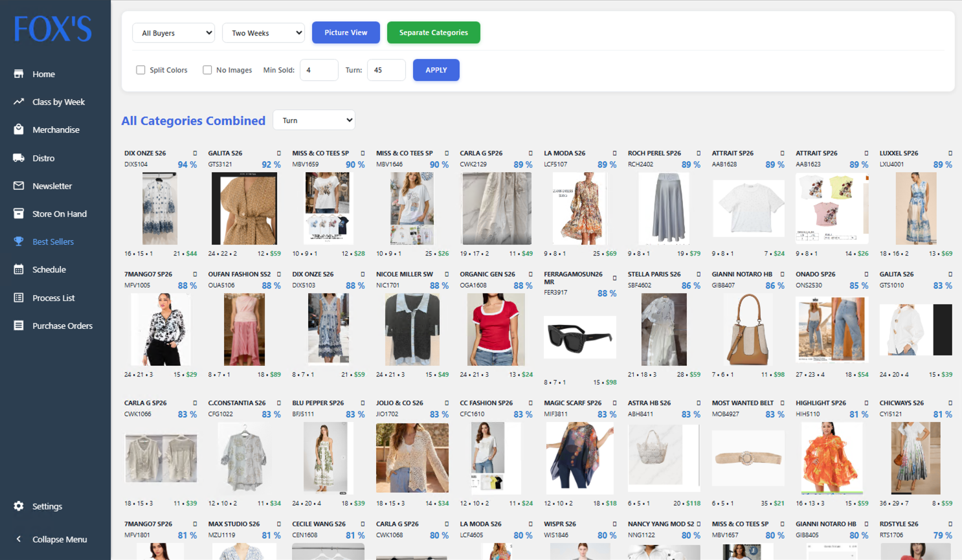
Task: Click the OUFAN FASHION SS2 card title
Action: [x=240, y=274]
